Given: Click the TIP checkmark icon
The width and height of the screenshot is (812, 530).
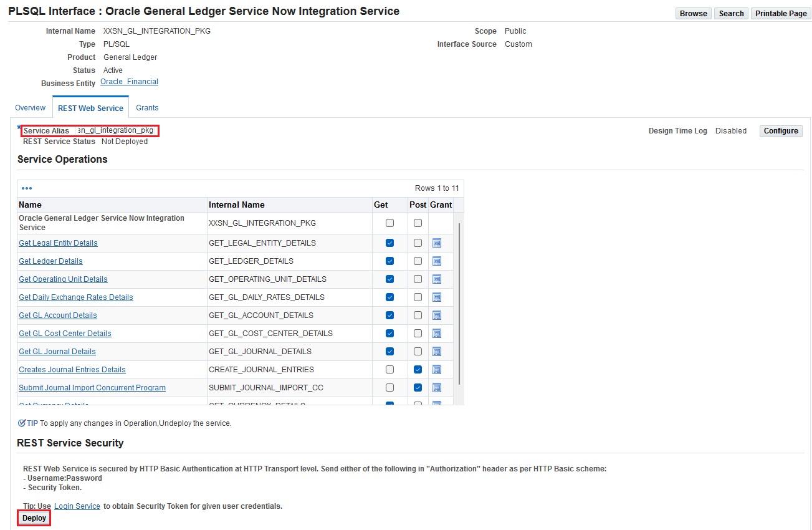Looking at the screenshot, I should (22, 423).
